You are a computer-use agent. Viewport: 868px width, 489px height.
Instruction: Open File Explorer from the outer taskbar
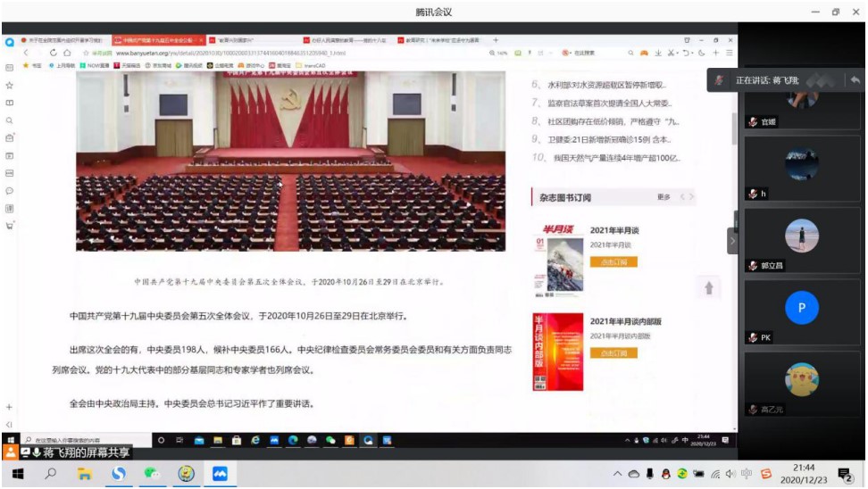click(x=84, y=474)
